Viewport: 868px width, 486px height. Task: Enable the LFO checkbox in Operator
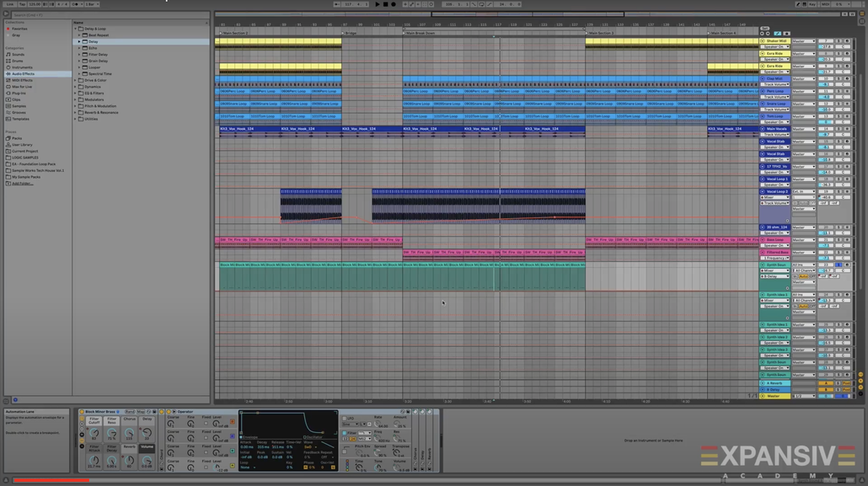(345, 419)
